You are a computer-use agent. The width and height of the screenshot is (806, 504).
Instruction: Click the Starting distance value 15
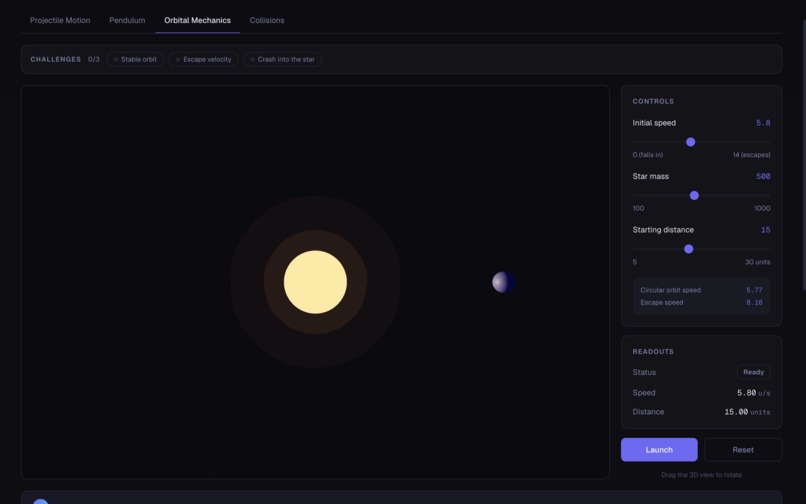coord(765,230)
